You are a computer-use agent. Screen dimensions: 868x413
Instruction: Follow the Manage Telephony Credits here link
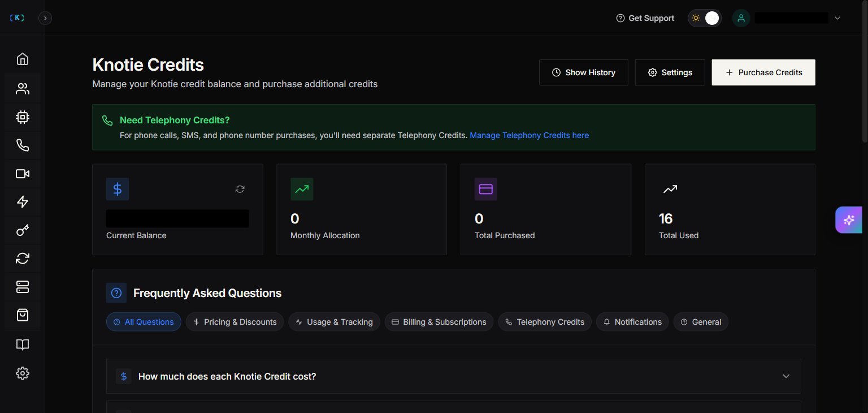(530, 135)
